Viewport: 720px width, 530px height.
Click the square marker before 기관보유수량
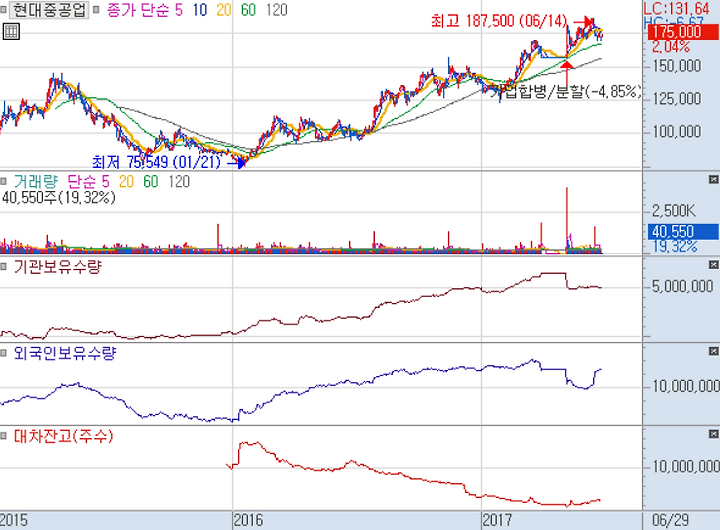pyautogui.click(x=4, y=266)
